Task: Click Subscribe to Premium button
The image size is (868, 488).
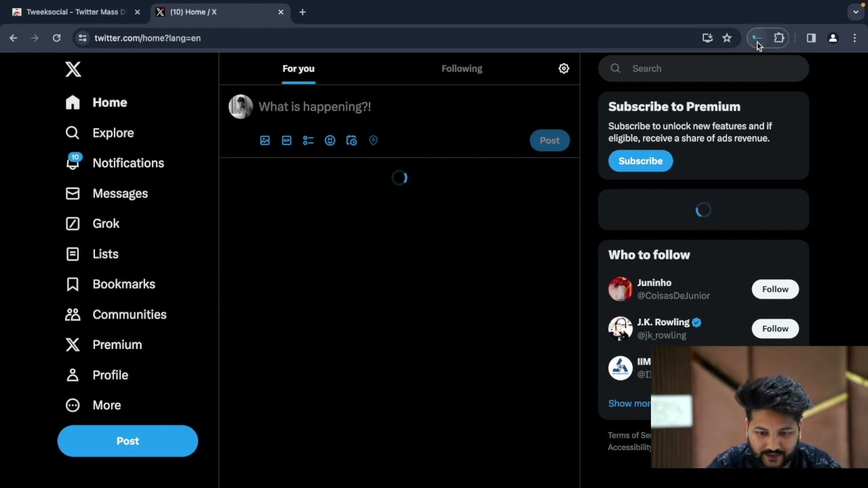Action: (640, 161)
